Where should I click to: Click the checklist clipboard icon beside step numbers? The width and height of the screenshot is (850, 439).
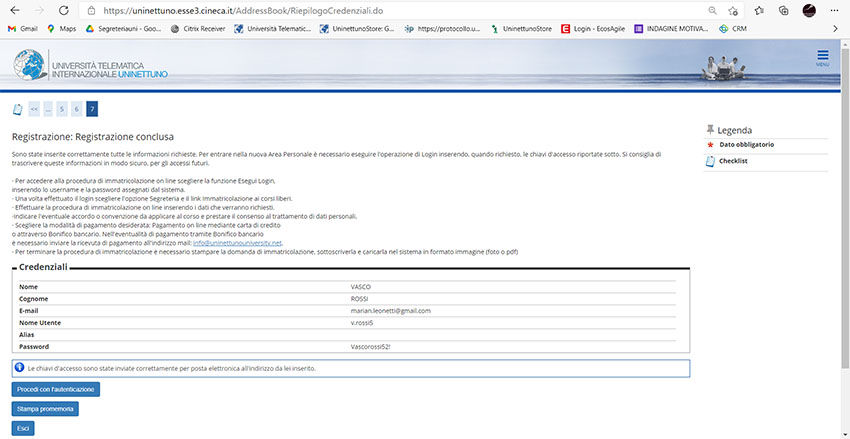coord(17,108)
